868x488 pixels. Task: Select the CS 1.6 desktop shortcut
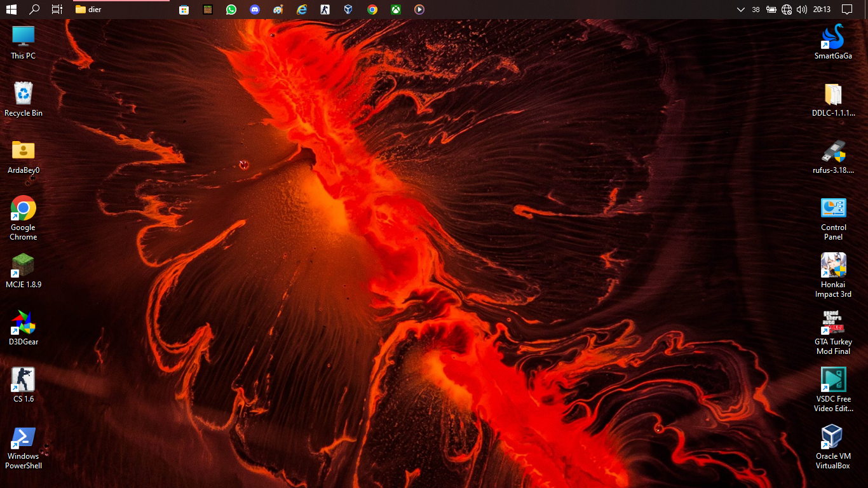point(24,386)
